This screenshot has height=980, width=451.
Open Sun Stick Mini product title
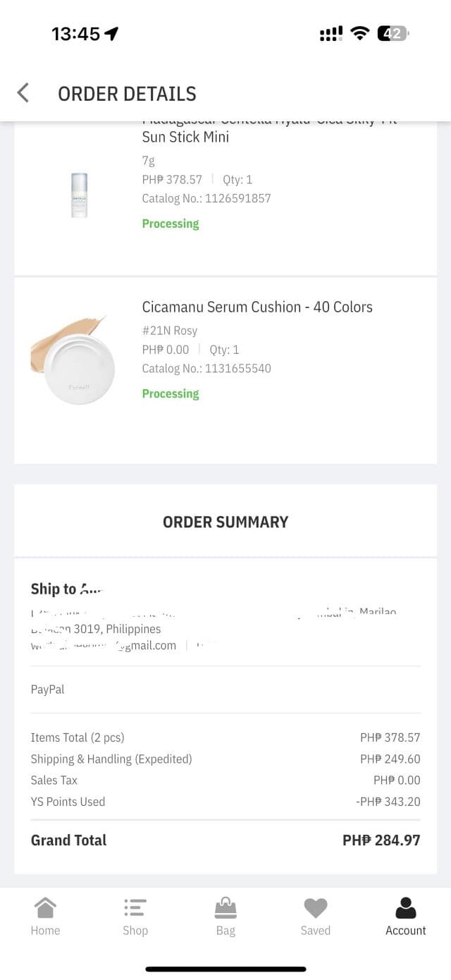click(185, 137)
